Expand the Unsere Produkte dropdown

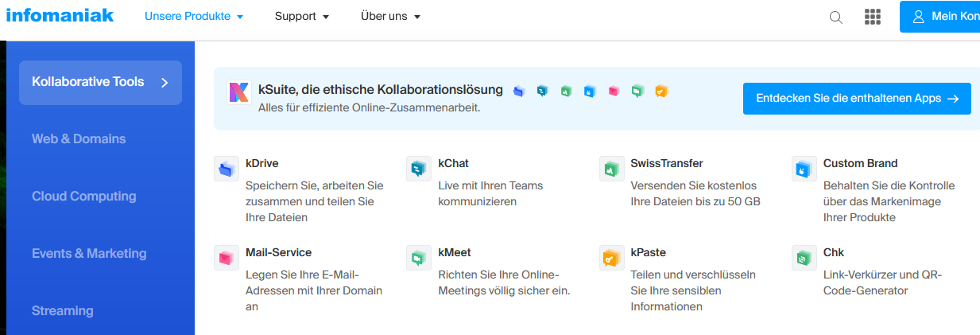point(194,17)
